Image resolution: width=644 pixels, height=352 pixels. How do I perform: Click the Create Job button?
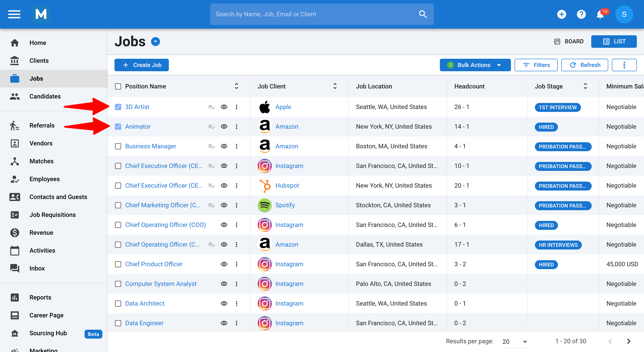click(142, 65)
